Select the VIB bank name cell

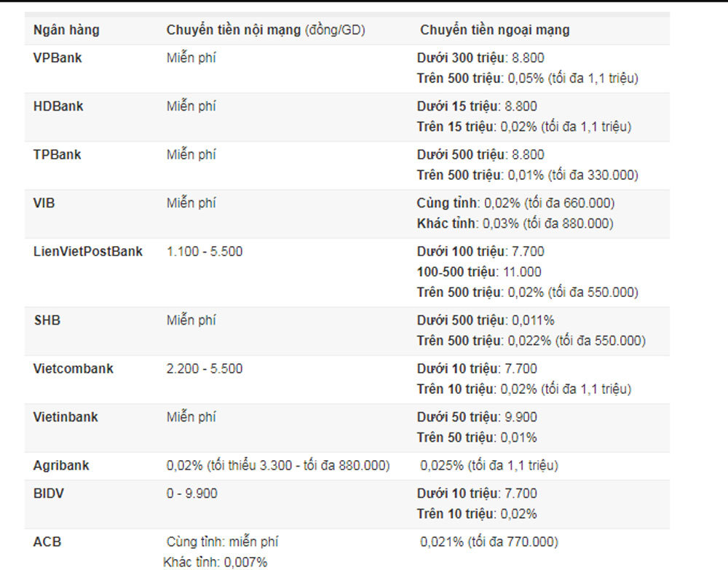coord(44,203)
